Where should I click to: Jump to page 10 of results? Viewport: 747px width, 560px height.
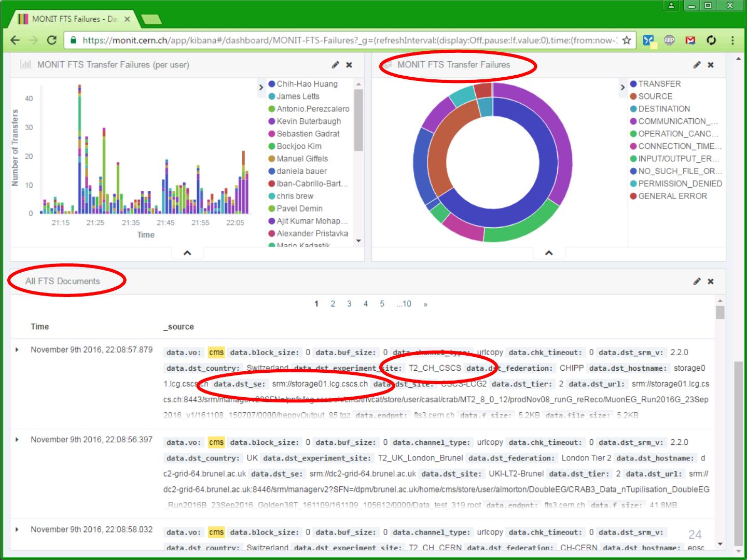pyautogui.click(x=404, y=304)
